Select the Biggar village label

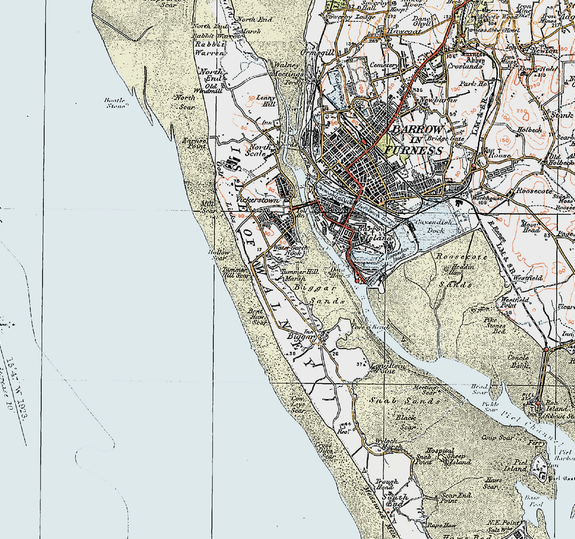(x=301, y=337)
